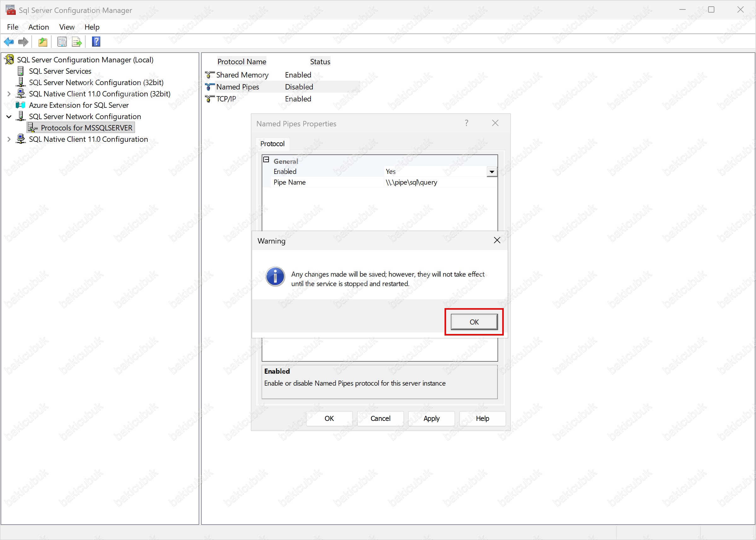Click the Up one level folder icon
The width and height of the screenshot is (756, 540).
[43, 42]
